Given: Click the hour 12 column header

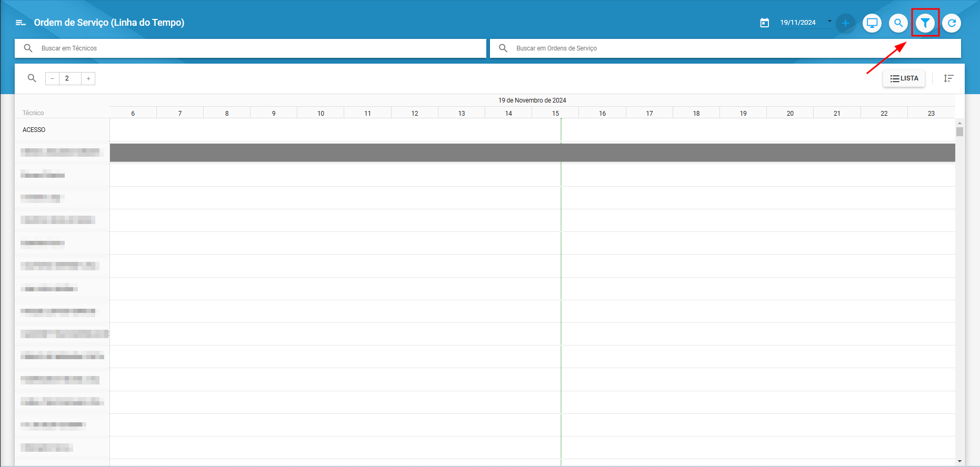Looking at the screenshot, I should click(415, 113).
